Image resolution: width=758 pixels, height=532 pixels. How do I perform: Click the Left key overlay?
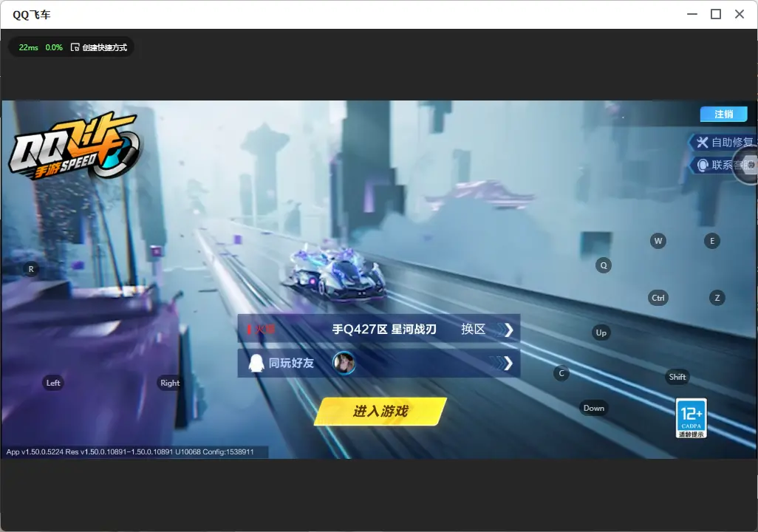pyautogui.click(x=53, y=383)
